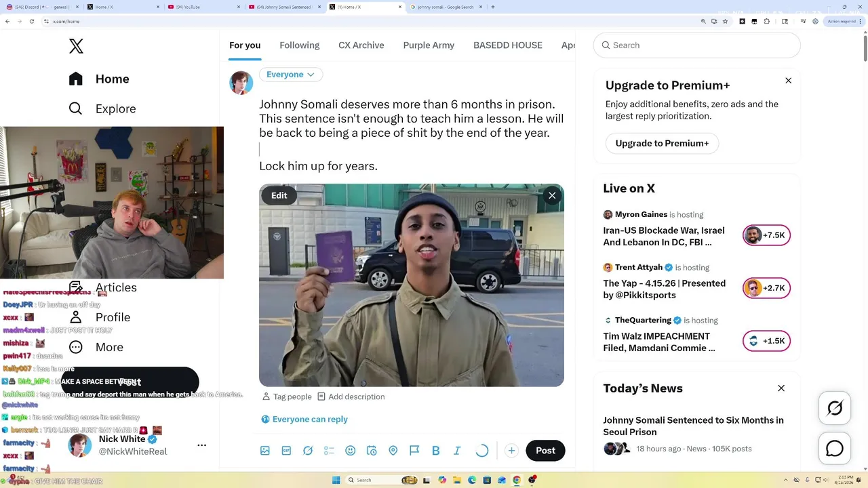Open Explore magnifier icon in sidebar
The image size is (868, 488).
(76, 108)
